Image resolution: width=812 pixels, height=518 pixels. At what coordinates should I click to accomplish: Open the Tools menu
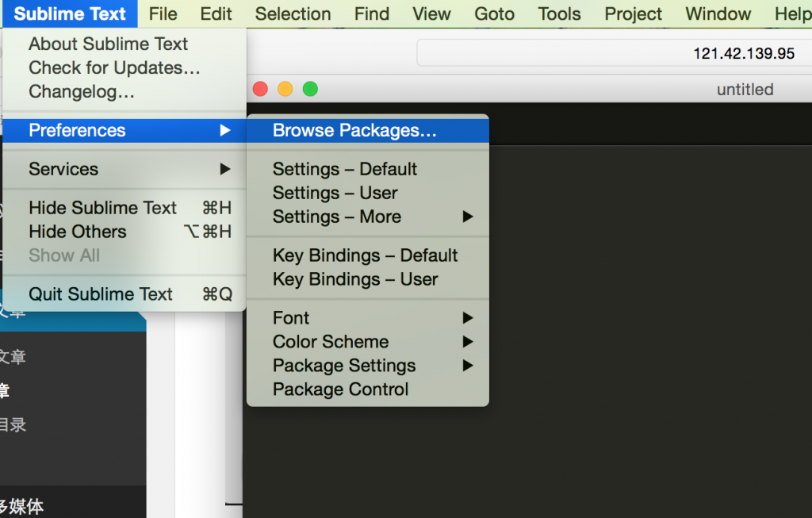click(559, 14)
